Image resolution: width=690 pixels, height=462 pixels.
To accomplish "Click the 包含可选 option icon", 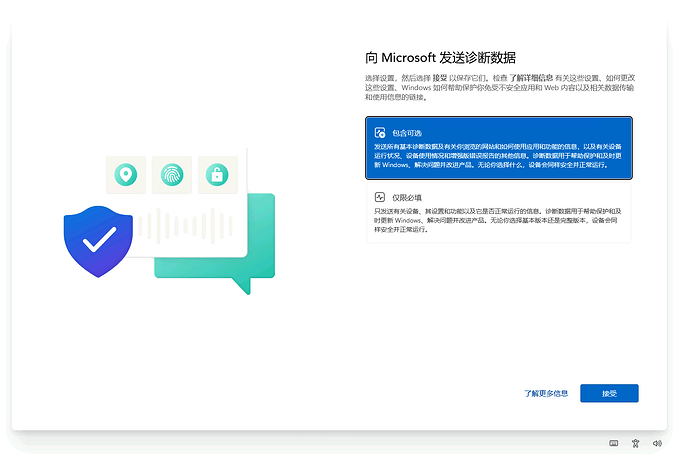I will 380,132.
